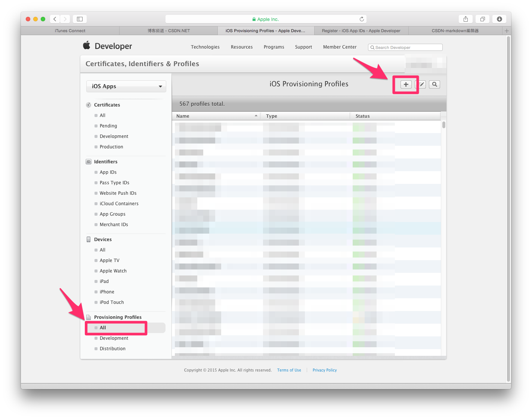Image resolution: width=532 pixels, height=419 pixels.
Task: Select Production certificates
Action: [x=111, y=147]
